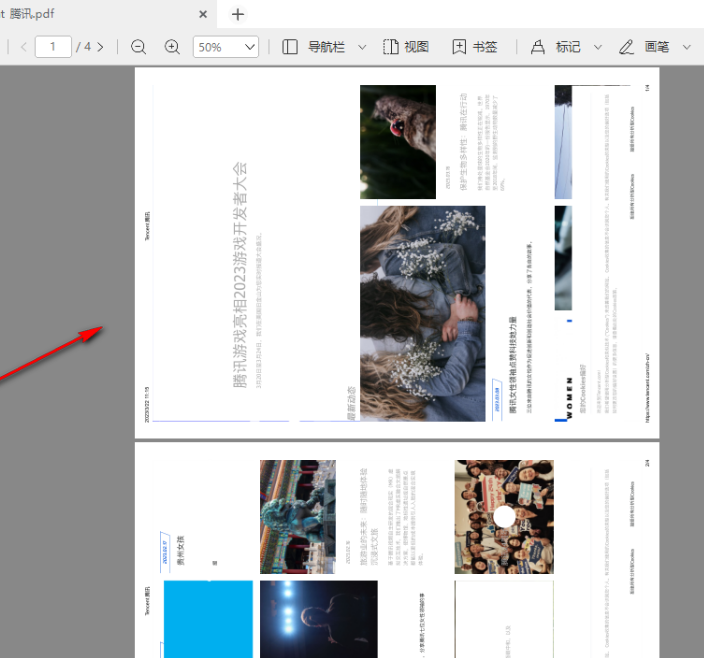Open the 视图 view option
This screenshot has height=658, width=704.
416,47
